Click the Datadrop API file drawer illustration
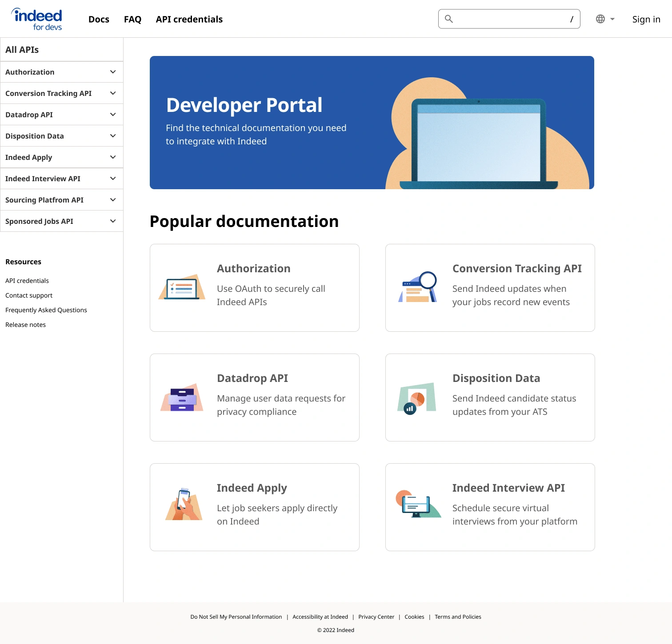This screenshot has width=672, height=644. tap(182, 397)
